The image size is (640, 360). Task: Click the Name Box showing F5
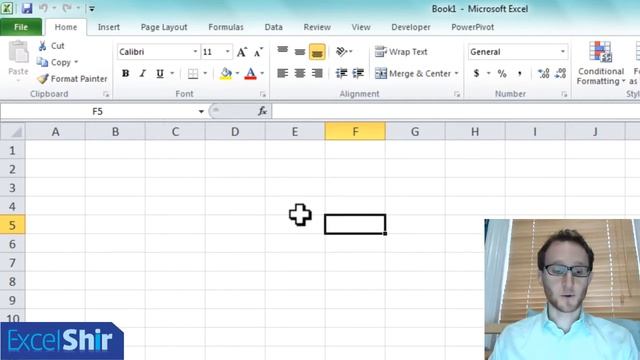tap(98, 111)
